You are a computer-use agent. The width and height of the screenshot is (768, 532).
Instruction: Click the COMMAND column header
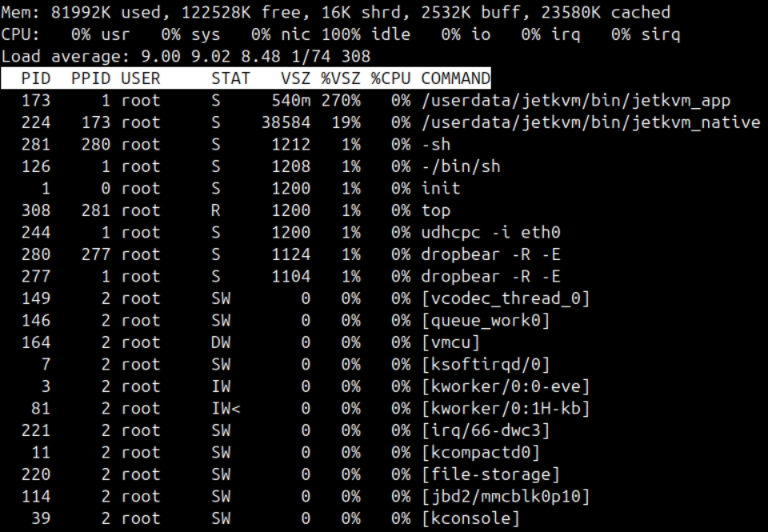coord(455,79)
